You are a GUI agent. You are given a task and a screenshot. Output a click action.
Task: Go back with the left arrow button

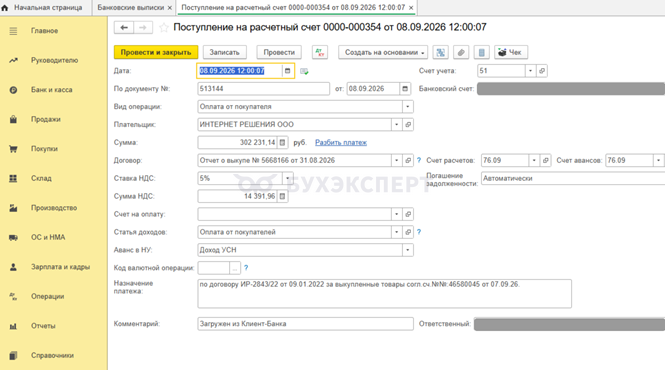[124, 28]
